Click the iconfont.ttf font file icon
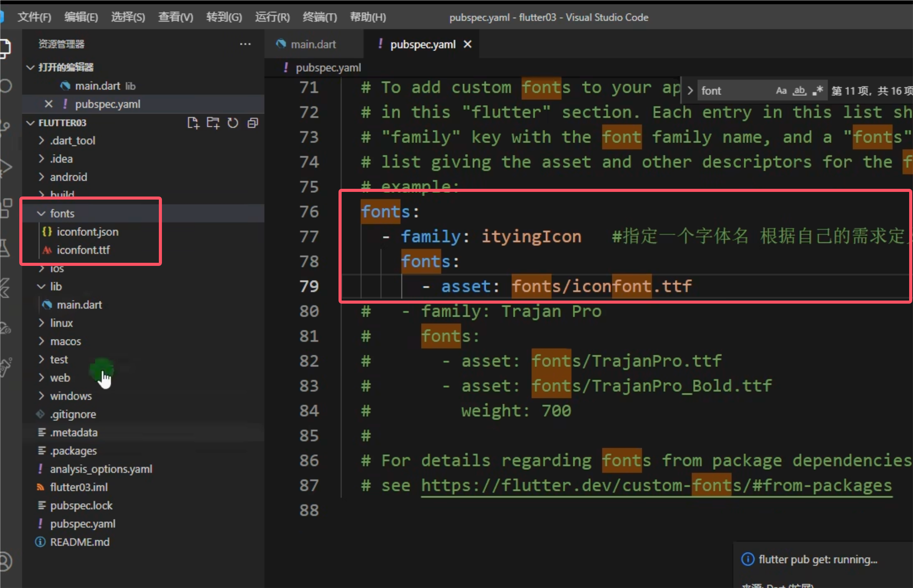This screenshot has width=913, height=588. click(x=47, y=250)
